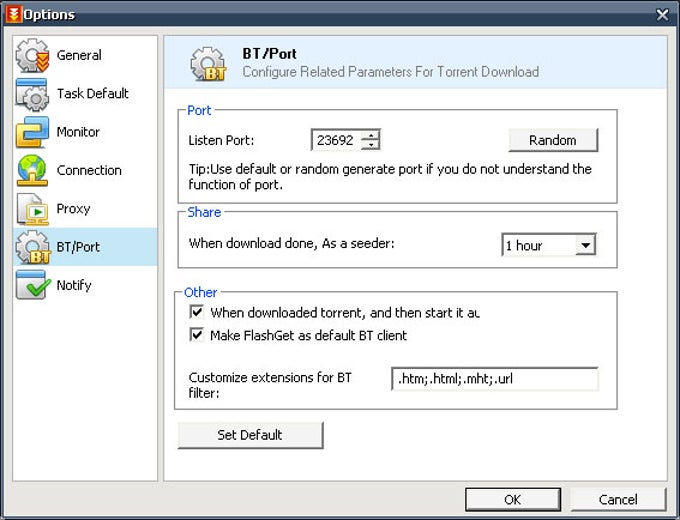This screenshot has width=680, height=520.
Task: Click the Set Default button
Action: click(x=250, y=435)
